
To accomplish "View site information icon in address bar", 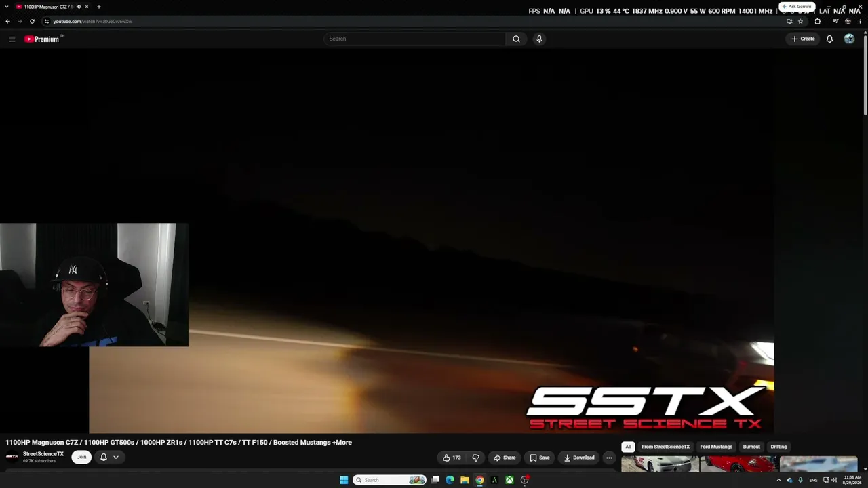I will pos(46,21).
